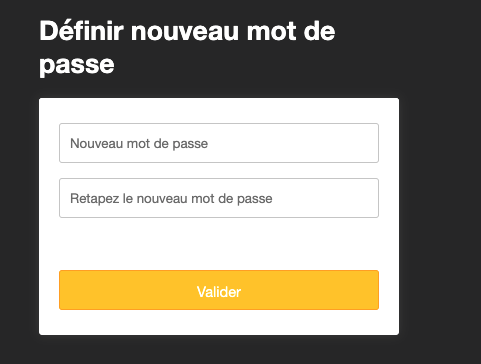Screen dimensions: 481x364
Task: Select the Retapez le nouveau mot de passe field
Action: pos(219,198)
